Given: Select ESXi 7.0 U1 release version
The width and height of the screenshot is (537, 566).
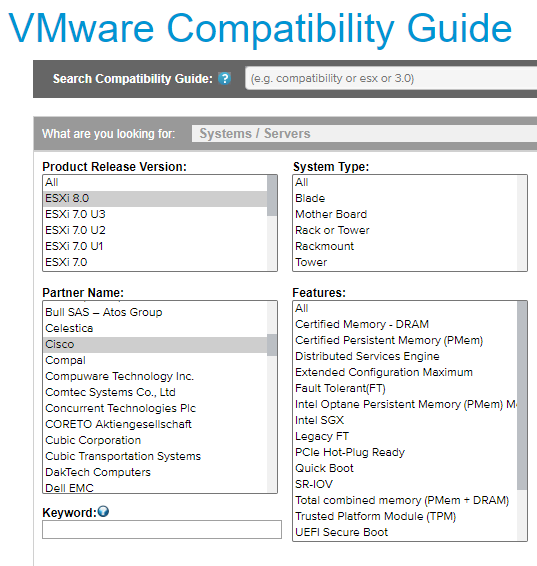Looking at the screenshot, I should 155,246.
